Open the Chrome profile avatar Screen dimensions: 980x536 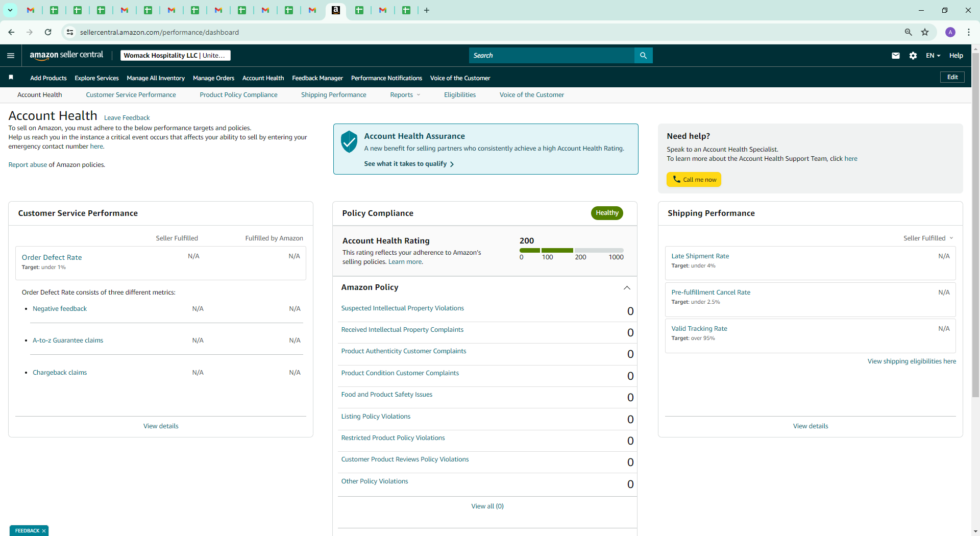(950, 32)
